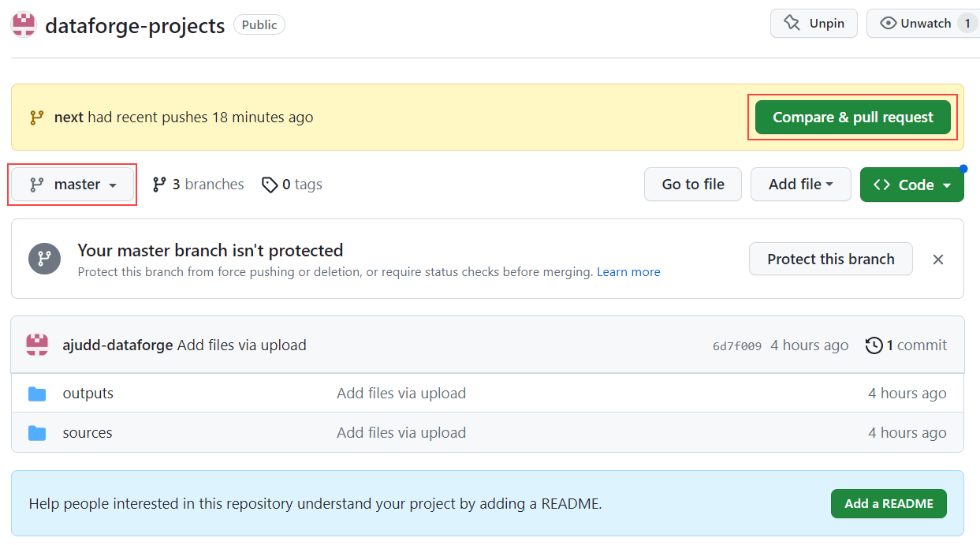Open the master branch selector dropdown
Image resolution: width=980 pixels, height=545 pixels.
[73, 185]
